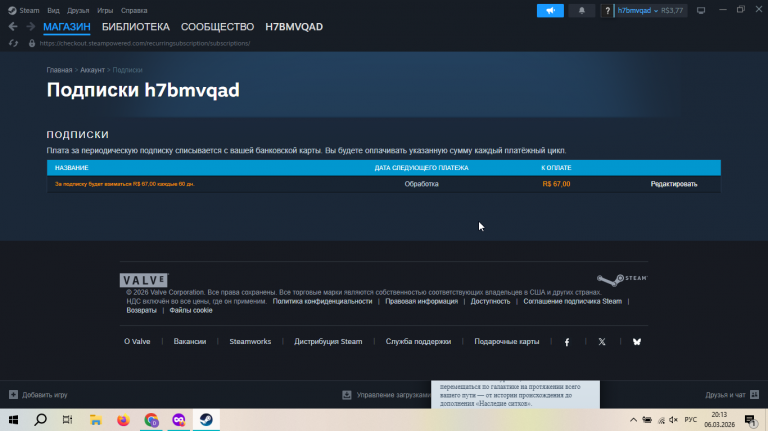Screen dimensions: 768x431
Task: Click the РУС input language indicator
Action: (691, 420)
